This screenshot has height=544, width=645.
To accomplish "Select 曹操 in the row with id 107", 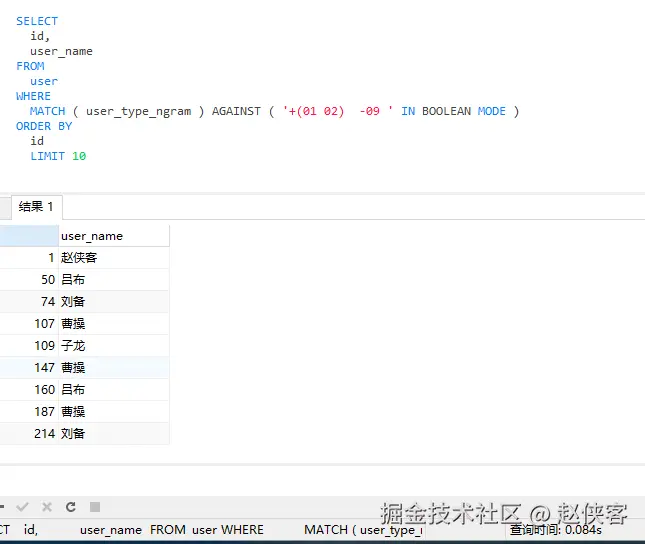I will [114, 324].
